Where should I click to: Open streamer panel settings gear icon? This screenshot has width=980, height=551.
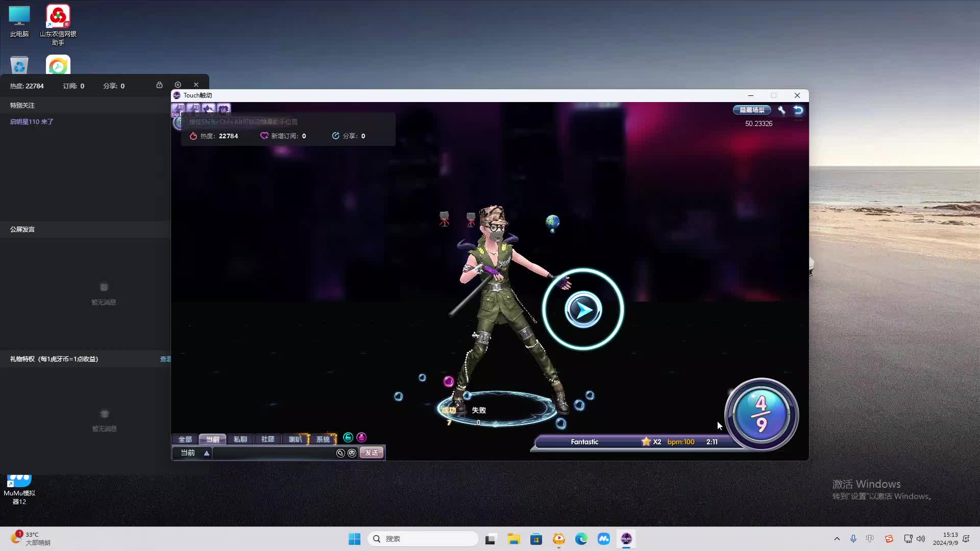tap(178, 85)
